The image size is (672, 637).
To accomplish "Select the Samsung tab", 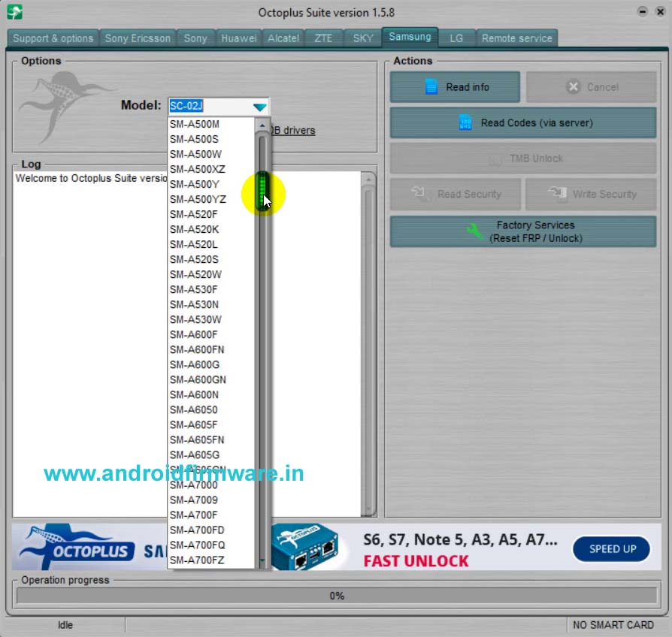I will (410, 37).
